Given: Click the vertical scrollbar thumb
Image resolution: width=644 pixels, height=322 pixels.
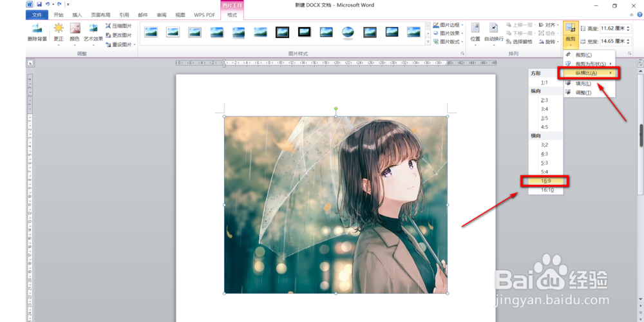Looking at the screenshot, I should (641, 135).
